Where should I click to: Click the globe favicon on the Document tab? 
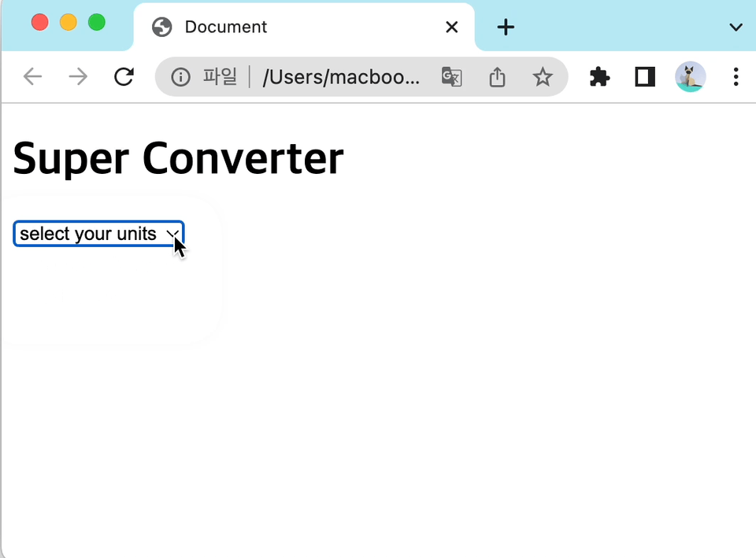(x=162, y=27)
